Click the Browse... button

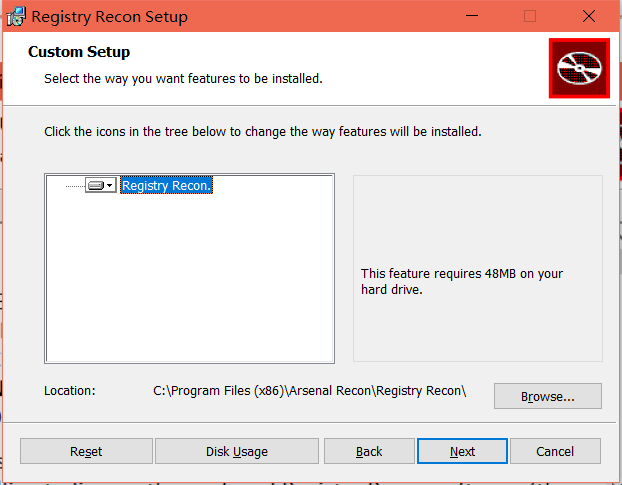click(547, 396)
